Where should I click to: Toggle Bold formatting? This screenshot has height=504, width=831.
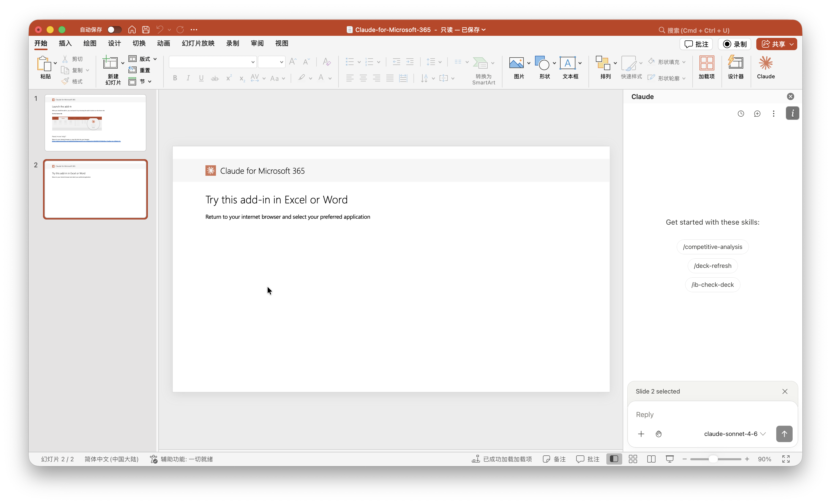[175, 78]
